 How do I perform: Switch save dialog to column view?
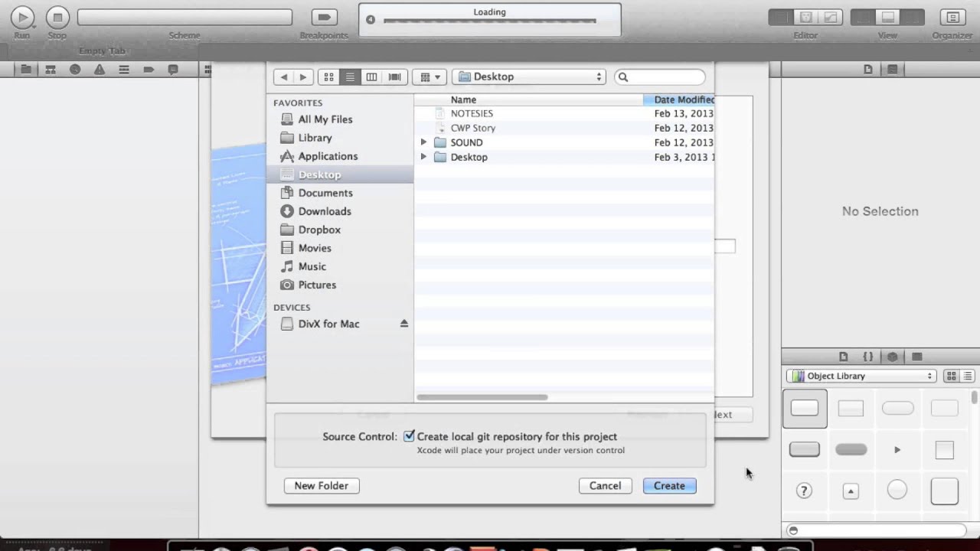371,77
